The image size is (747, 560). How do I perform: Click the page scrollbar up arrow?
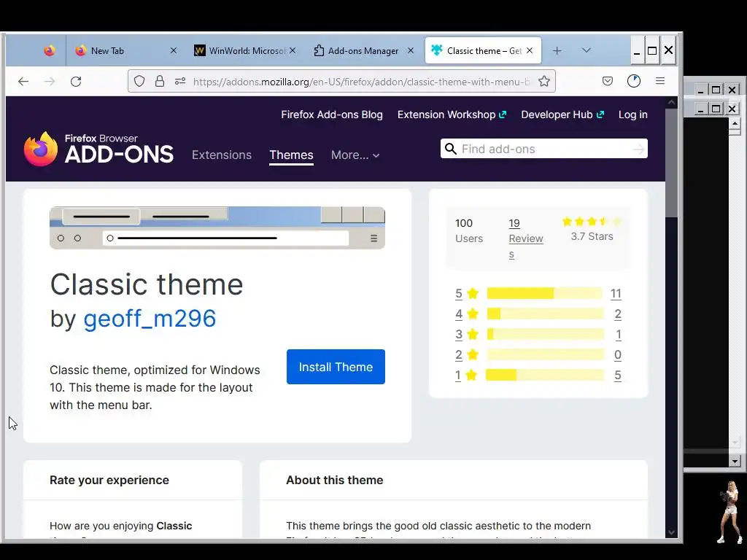pos(671,102)
